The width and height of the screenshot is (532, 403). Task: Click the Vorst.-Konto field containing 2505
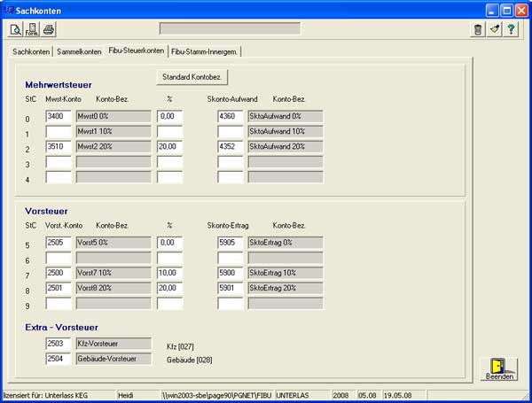pyautogui.click(x=59, y=243)
